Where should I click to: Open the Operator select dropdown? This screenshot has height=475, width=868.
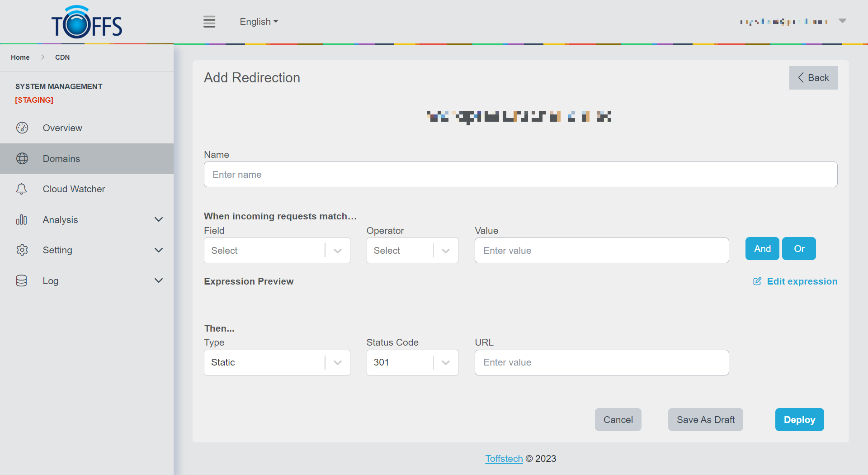tap(412, 251)
